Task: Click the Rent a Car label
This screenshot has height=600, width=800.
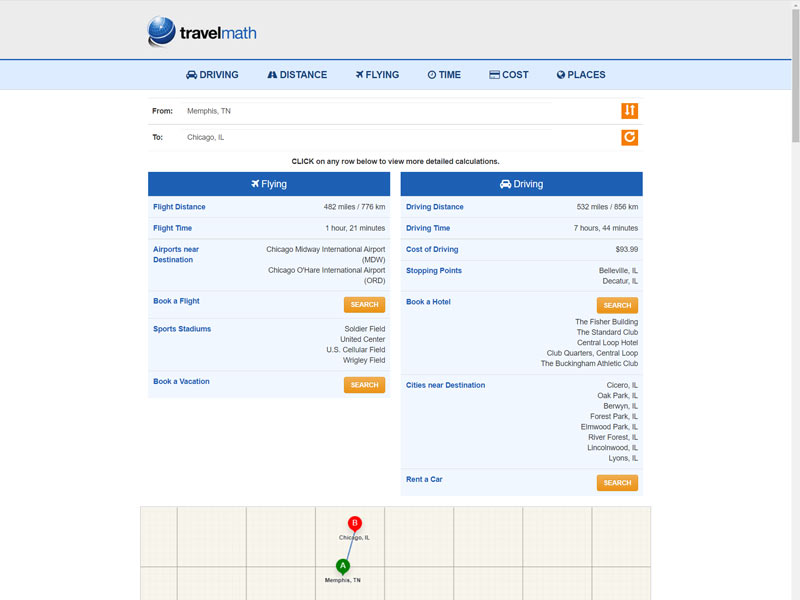Action: (424, 479)
